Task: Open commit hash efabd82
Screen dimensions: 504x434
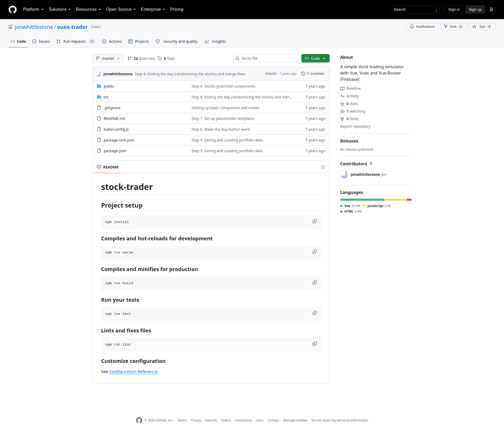Action: (x=271, y=74)
